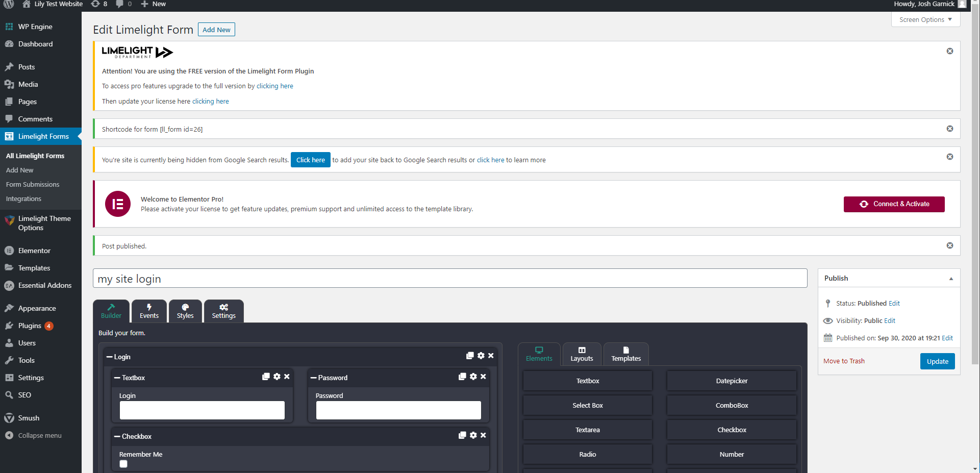The image size is (980, 473).
Task: Open Form Submissions in sidebar
Action: point(33,185)
